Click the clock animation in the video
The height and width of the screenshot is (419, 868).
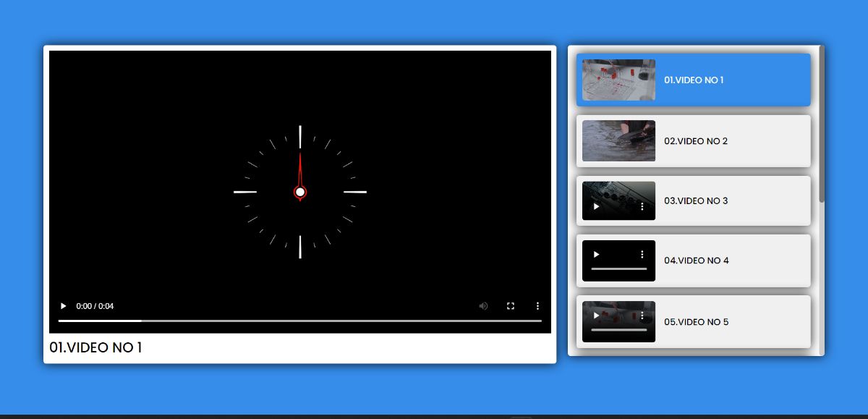(300, 192)
